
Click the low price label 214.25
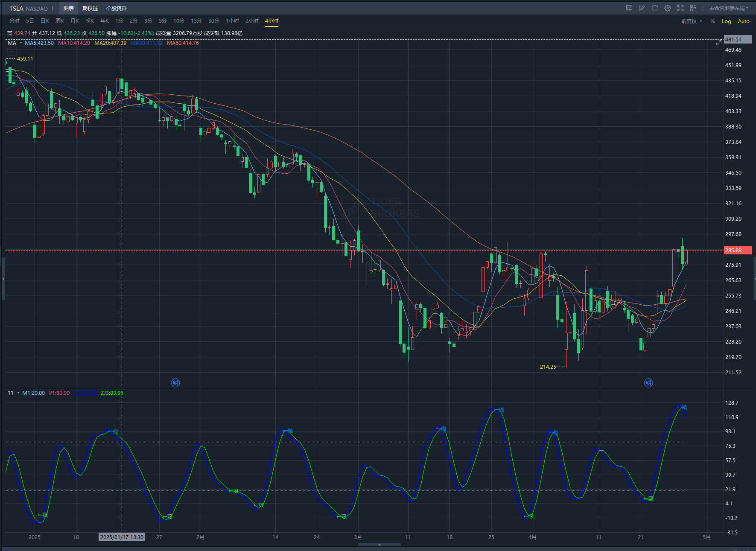coord(548,367)
